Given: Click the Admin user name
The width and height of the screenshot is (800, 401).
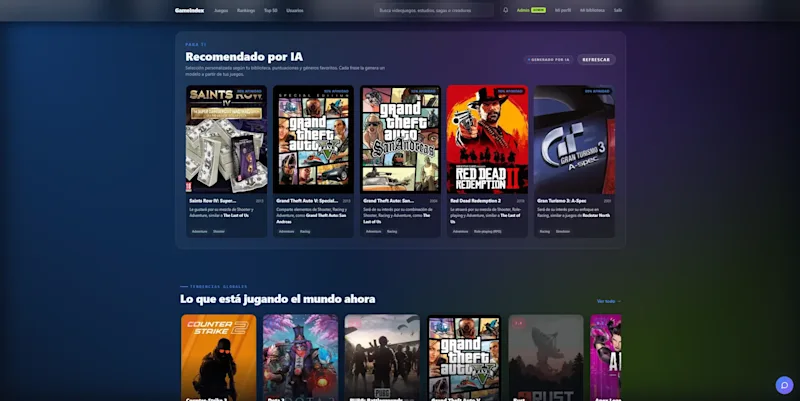Looking at the screenshot, I should point(523,10).
